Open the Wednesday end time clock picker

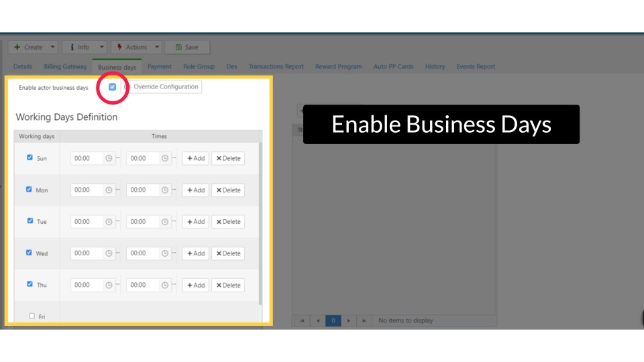coord(164,253)
